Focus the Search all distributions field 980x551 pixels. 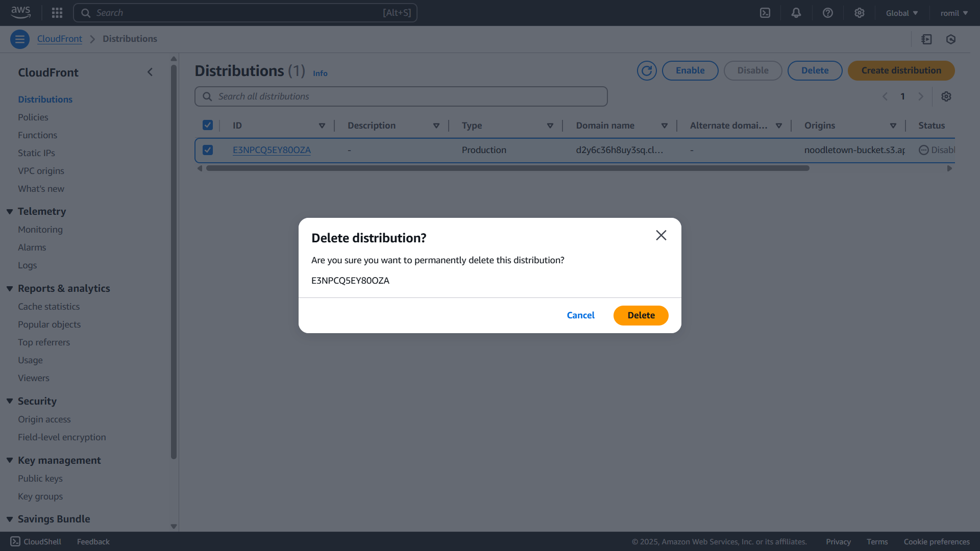point(401,96)
